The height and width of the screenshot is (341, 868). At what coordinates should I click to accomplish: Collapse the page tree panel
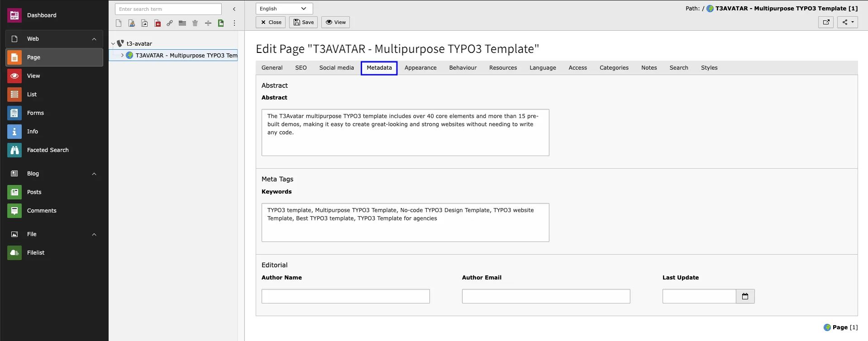234,9
